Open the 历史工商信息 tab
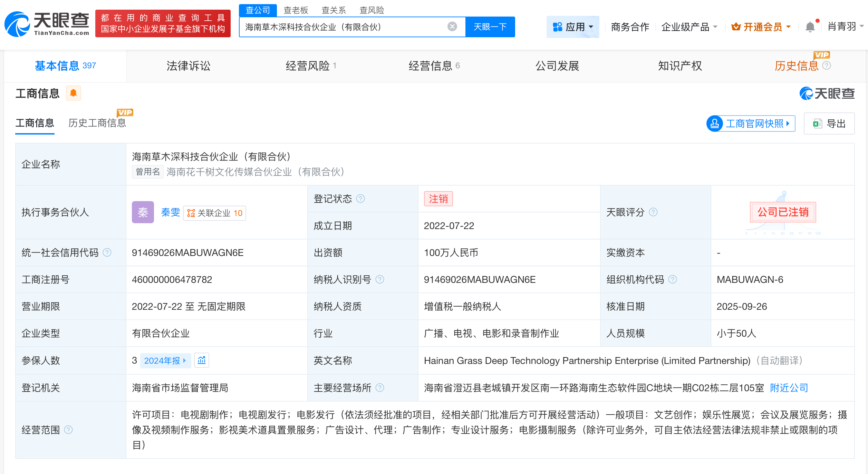The width and height of the screenshot is (868, 474). (x=98, y=123)
